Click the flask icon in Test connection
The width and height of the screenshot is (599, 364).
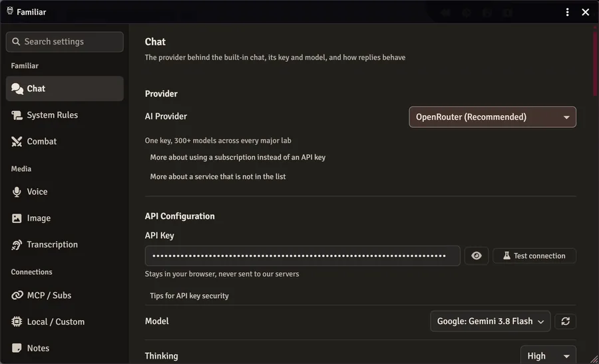(506, 256)
